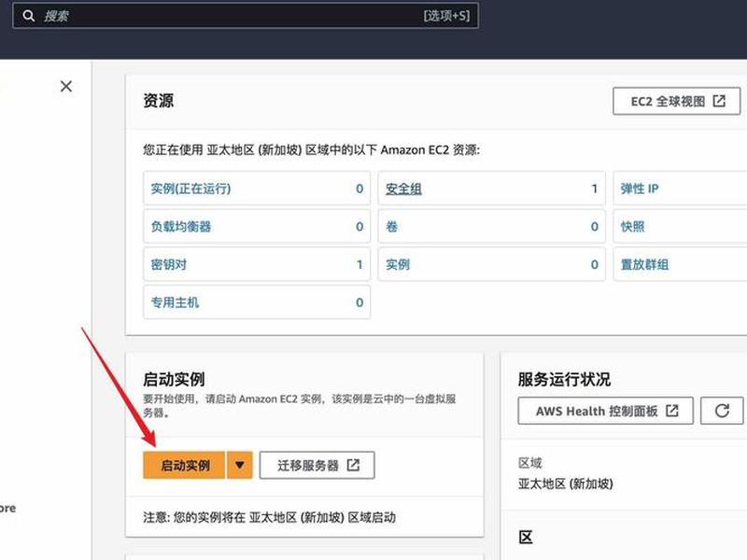Click count 0 in 实例(正在运行) row
747x560 pixels.
[x=359, y=189]
